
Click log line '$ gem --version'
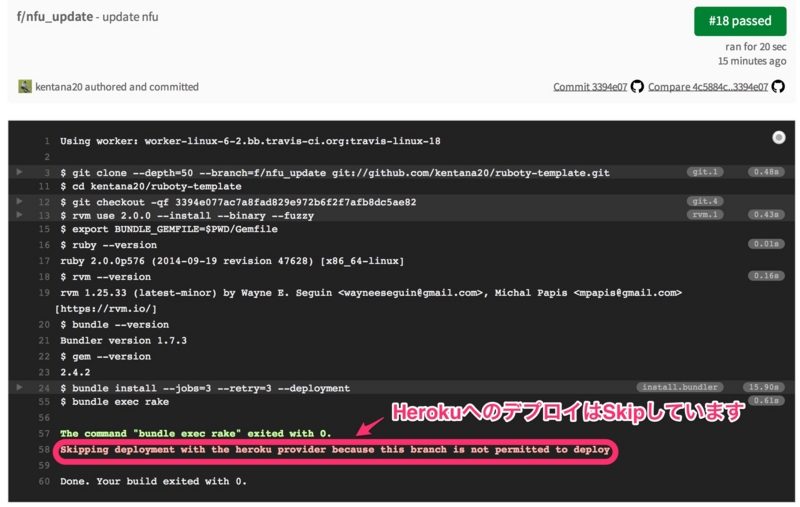(105, 357)
